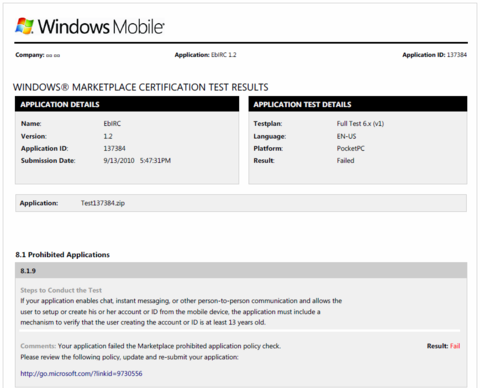Image resolution: width=480 pixels, height=388 pixels.
Task: Select the 'Company:' header label
Action: [x=30, y=55]
